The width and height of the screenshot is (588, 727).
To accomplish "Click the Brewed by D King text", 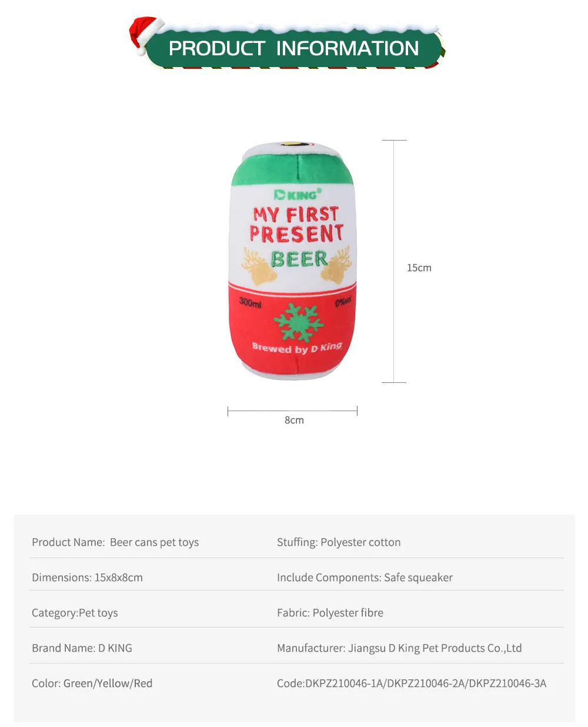I will (x=297, y=347).
